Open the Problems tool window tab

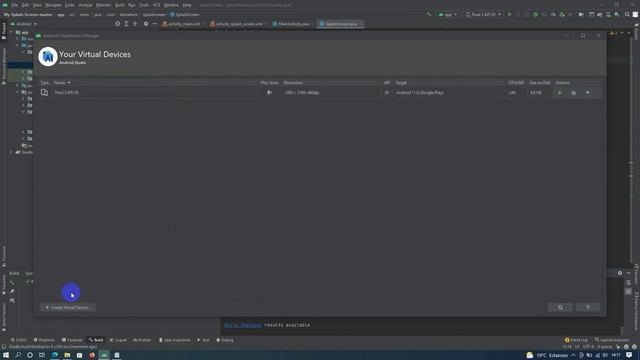click(x=44, y=340)
